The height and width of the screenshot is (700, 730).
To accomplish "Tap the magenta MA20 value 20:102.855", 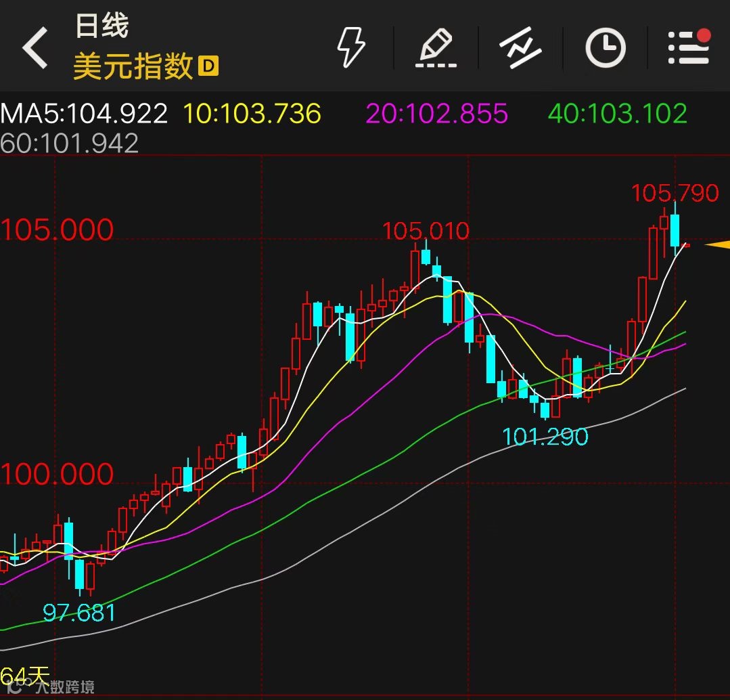I will coord(436,114).
